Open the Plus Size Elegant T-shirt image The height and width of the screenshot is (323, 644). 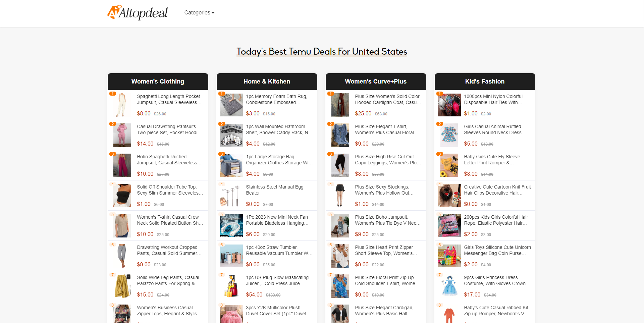340,135
